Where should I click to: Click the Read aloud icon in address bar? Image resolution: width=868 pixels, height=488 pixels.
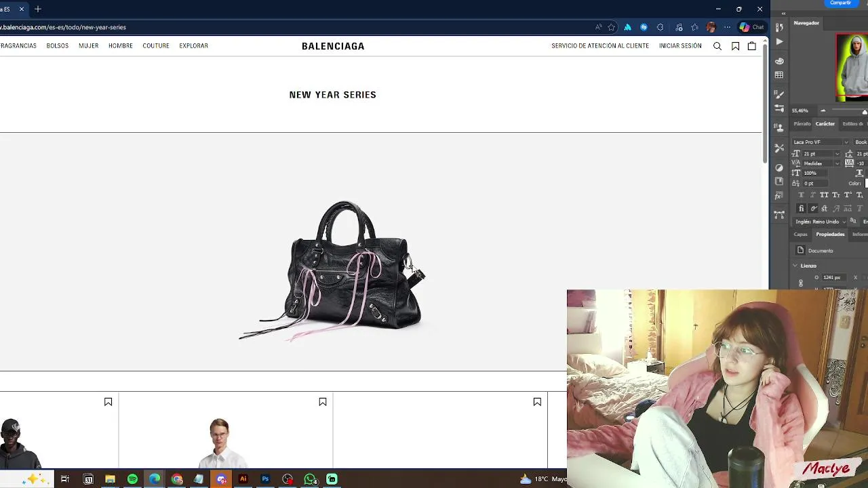[598, 27]
